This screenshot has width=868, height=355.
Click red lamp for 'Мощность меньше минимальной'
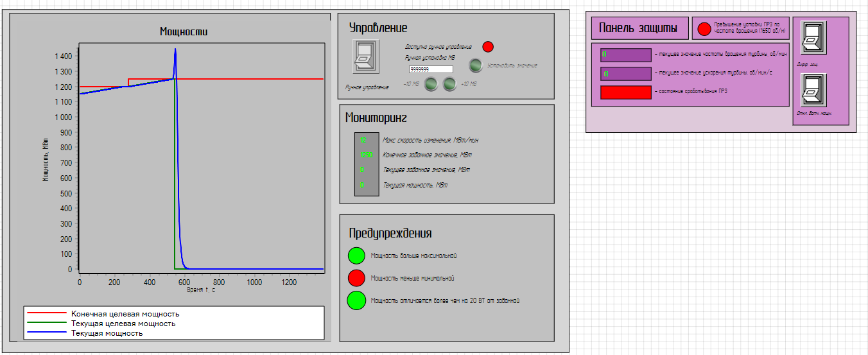coord(356,278)
